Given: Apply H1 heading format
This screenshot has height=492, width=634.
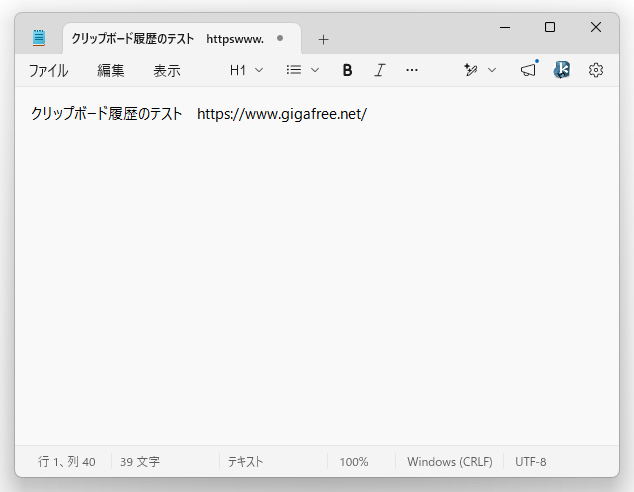Looking at the screenshot, I should (238, 70).
